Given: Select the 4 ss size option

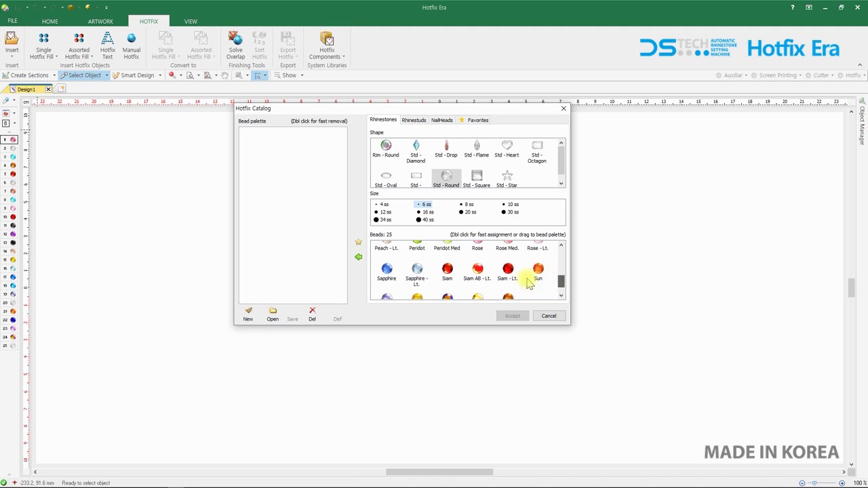Looking at the screenshot, I should click(x=382, y=204).
